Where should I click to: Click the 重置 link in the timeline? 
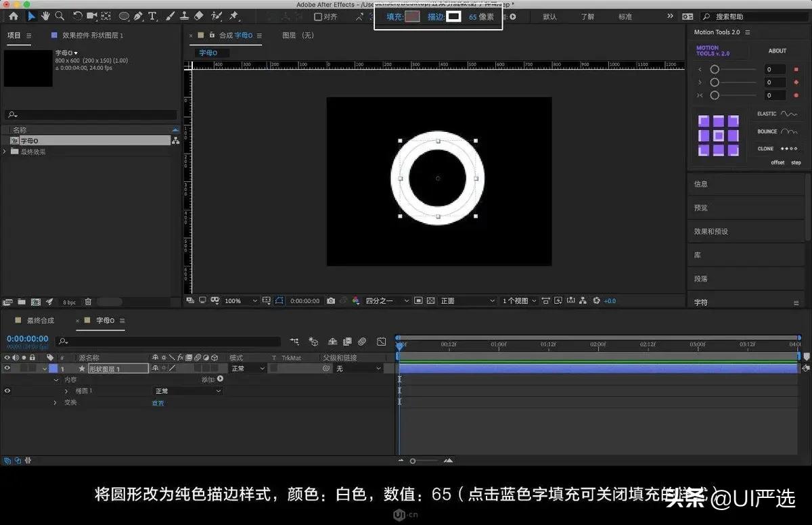[158, 403]
